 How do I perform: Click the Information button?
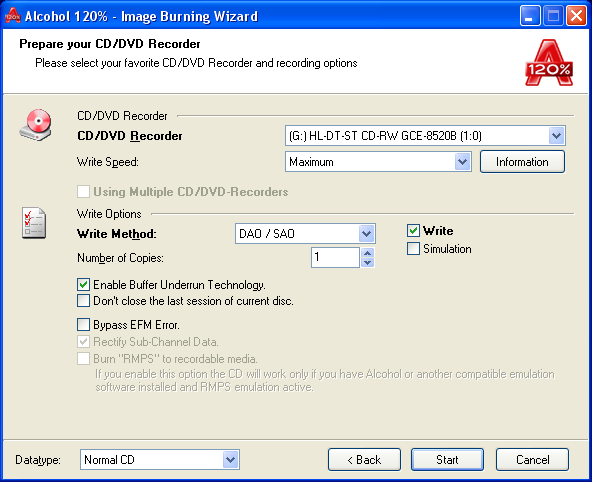coord(523,162)
